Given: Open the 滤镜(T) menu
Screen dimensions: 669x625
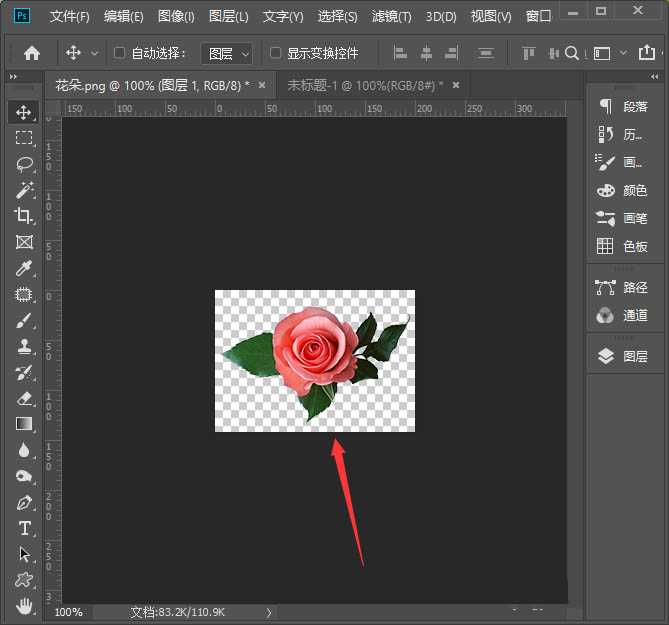Looking at the screenshot, I should coord(391,17).
